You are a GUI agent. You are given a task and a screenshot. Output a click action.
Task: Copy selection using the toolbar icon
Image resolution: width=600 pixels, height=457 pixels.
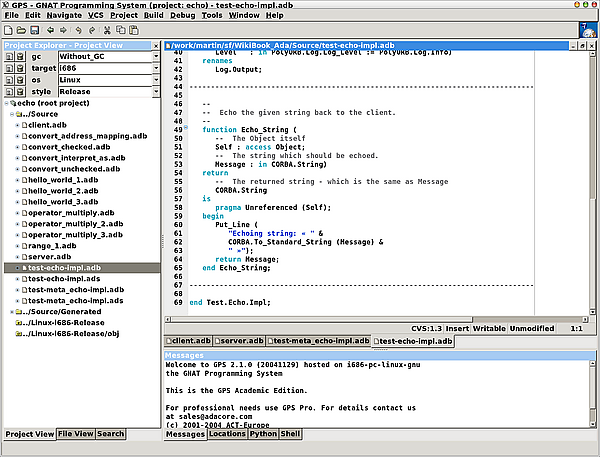(x=121, y=30)
